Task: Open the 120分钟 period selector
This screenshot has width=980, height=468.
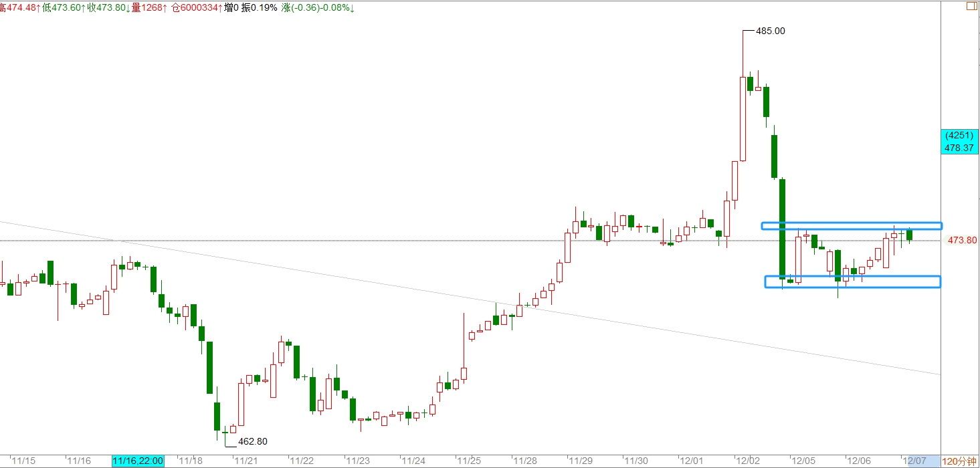Action: 959,461
